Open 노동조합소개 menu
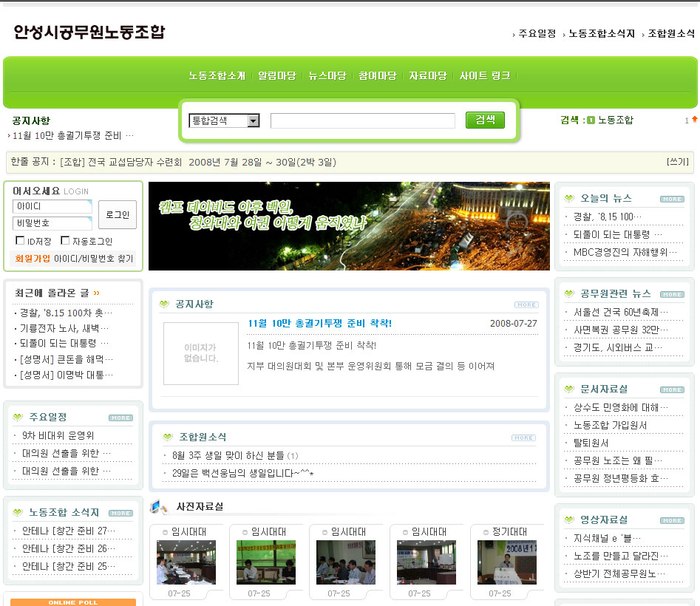 tap(217, 75)
